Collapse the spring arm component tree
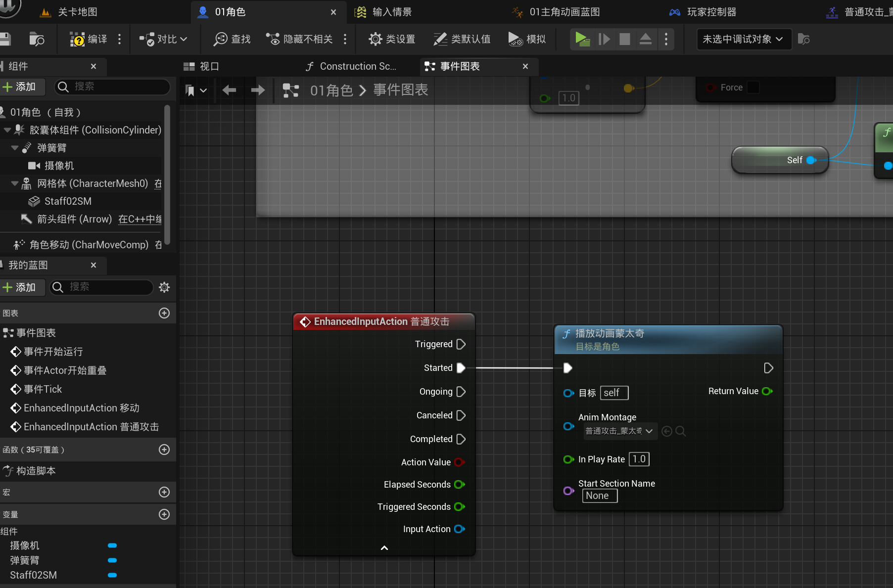 [x=15, y=148]
